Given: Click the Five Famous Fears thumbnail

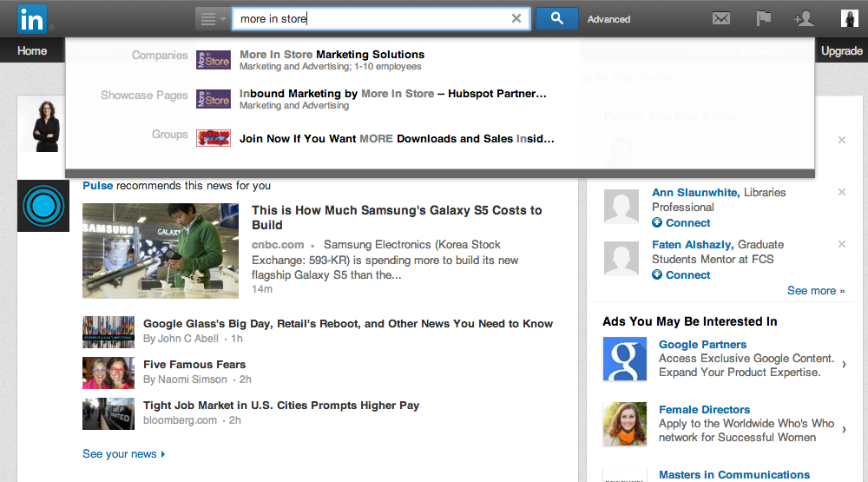Looking at the screenshot, I should pos(108,373).
